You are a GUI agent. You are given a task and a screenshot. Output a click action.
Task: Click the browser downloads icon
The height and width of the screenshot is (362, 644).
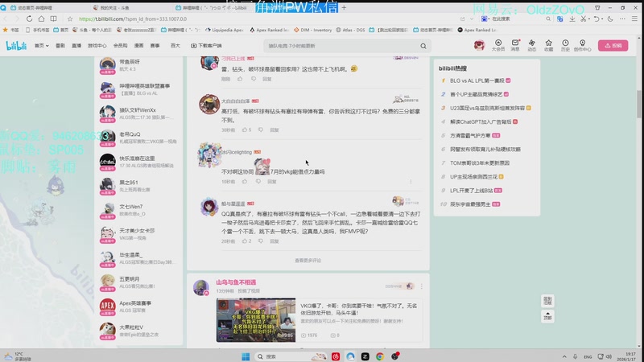(x=572, y=19)
